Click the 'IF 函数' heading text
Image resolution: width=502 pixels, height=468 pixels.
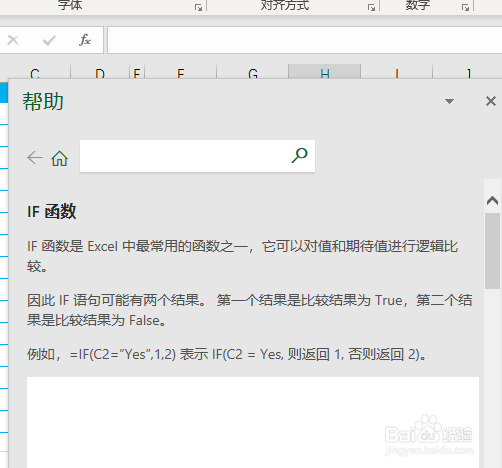[52, 212]
